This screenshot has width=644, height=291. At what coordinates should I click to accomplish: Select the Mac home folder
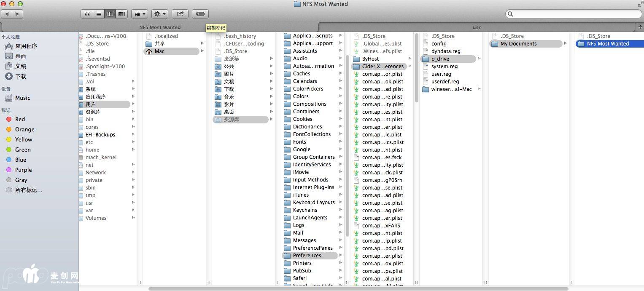159,51
